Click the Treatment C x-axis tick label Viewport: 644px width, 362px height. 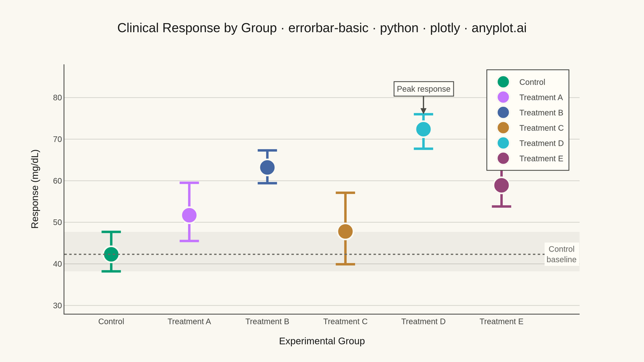click(x=346, y=321)
